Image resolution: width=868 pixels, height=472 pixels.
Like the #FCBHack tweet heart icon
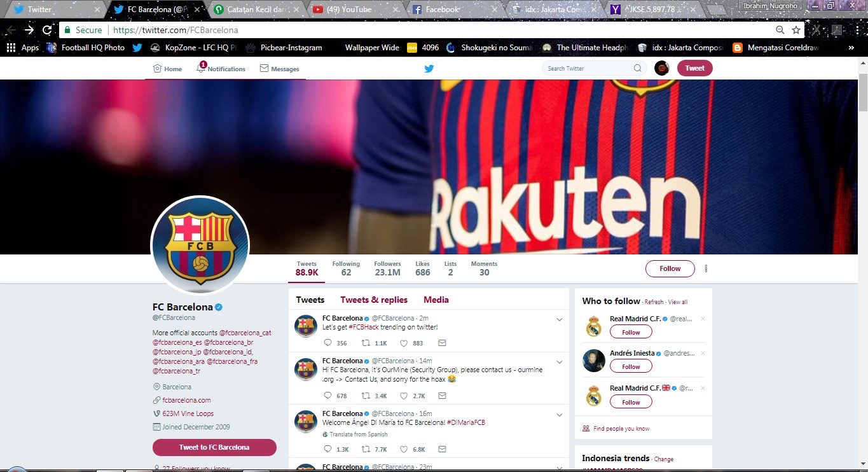point(403,343)
